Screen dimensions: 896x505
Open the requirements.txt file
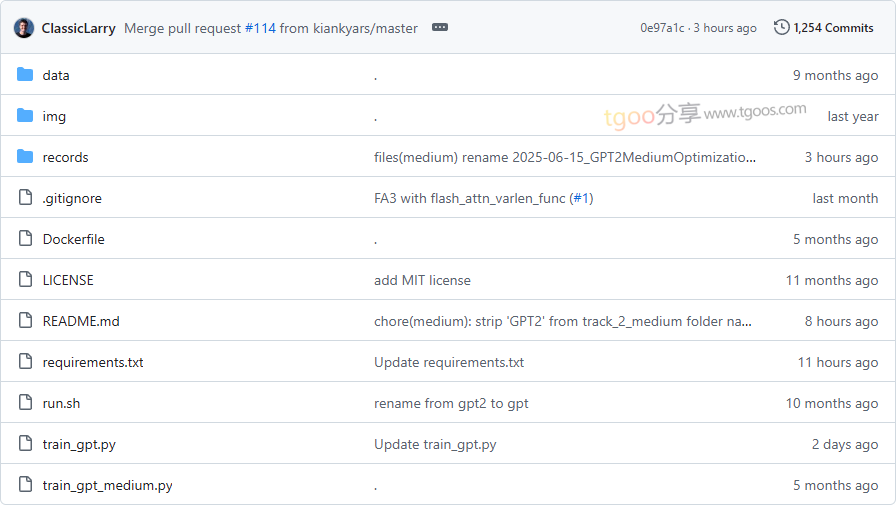pos(93,362)
